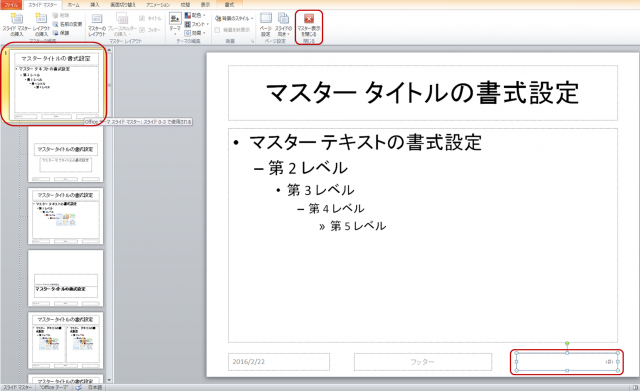Viewport: 640px width, 391px height.
Task: Select the Slide Master (スライドマスター) tab
Action: pyautogui.click(x=42, y=5)
